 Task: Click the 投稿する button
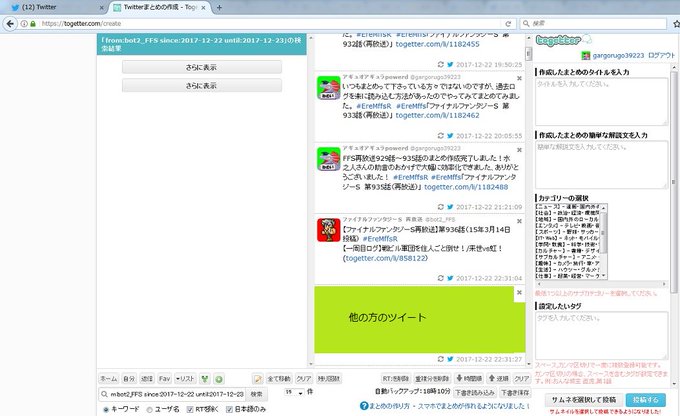[x=645, y=400]
